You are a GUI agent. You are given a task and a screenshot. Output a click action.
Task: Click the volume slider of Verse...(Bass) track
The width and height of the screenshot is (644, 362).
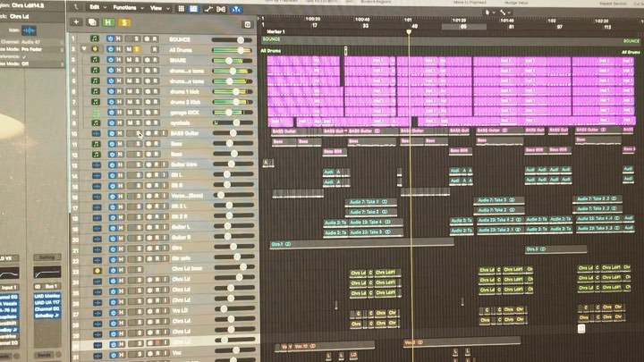pyautogui.click(x=234, y=195)
